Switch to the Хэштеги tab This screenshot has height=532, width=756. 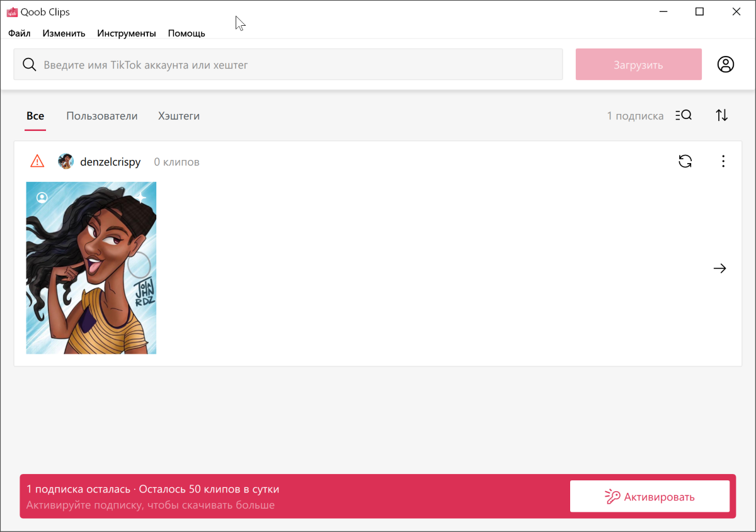tap(179, 116)
